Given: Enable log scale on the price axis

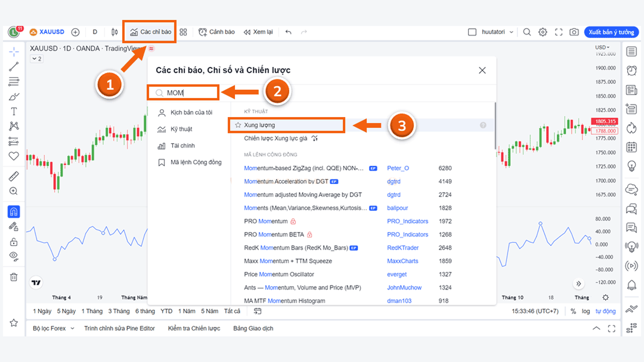Looking at the screenshot, I should click(x=586, y=311).
